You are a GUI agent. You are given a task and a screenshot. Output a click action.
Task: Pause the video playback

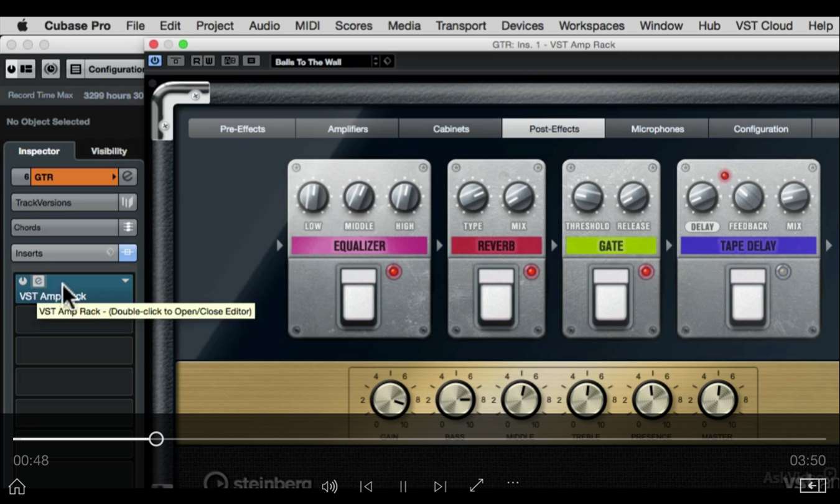coord(403,487)
